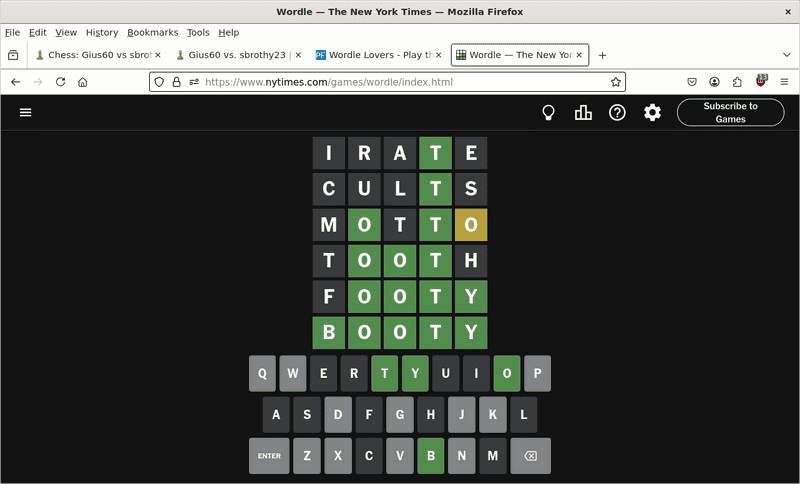Show the statistics bar chart
Image resolution: width=800 pixels, height=484 pixels.
tap(583, 112)
